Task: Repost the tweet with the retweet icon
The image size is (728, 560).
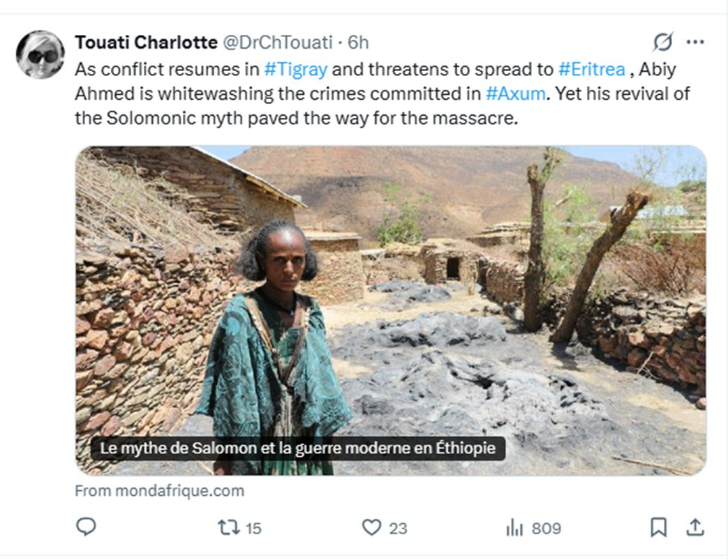Action: (229, 527)
